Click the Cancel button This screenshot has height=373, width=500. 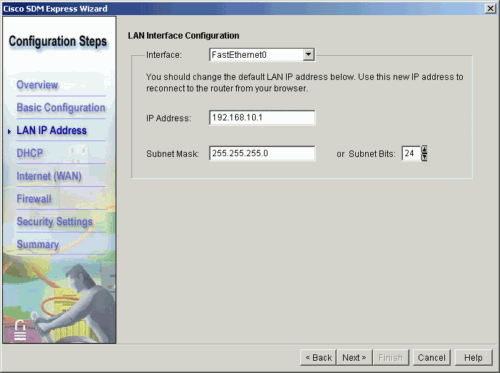click(x=431, y=358)
